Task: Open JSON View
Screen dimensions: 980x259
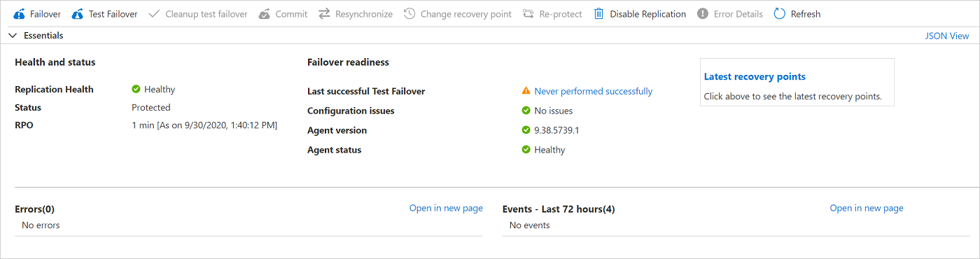Action: coord(947,36)
